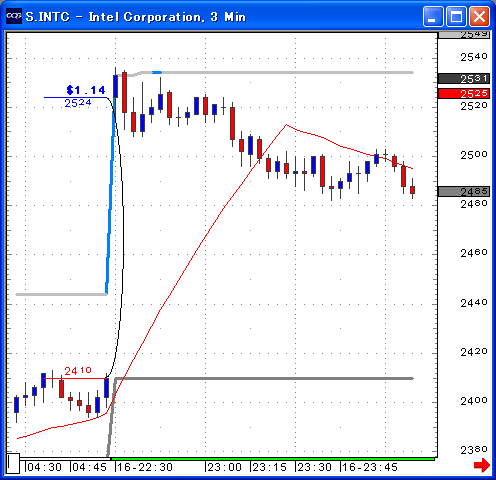Select the blue 2524 price label
Image resolution: width=496 pixels, height=480 pixels.
click(x=78, y=103)
